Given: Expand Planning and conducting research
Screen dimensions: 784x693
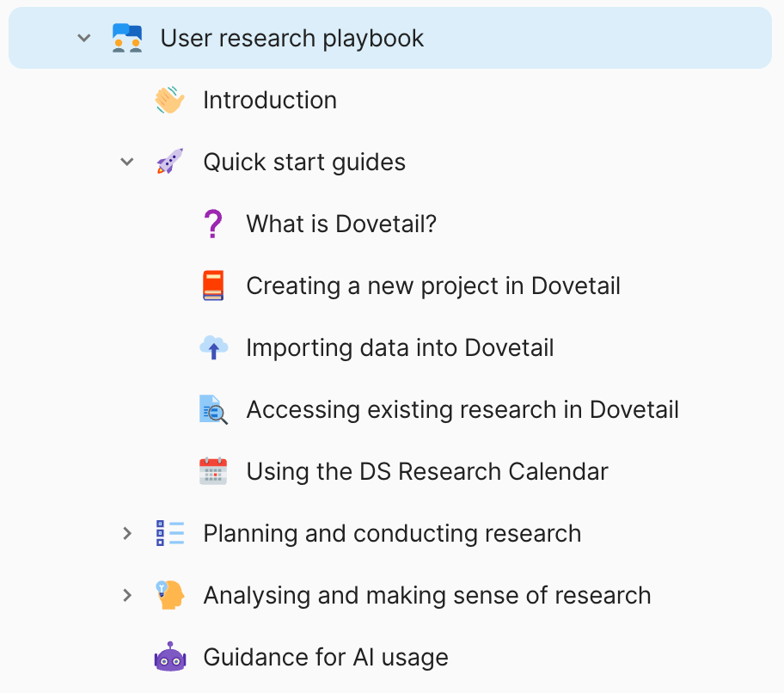Looking at the screenshot, I should pos(127,534).
